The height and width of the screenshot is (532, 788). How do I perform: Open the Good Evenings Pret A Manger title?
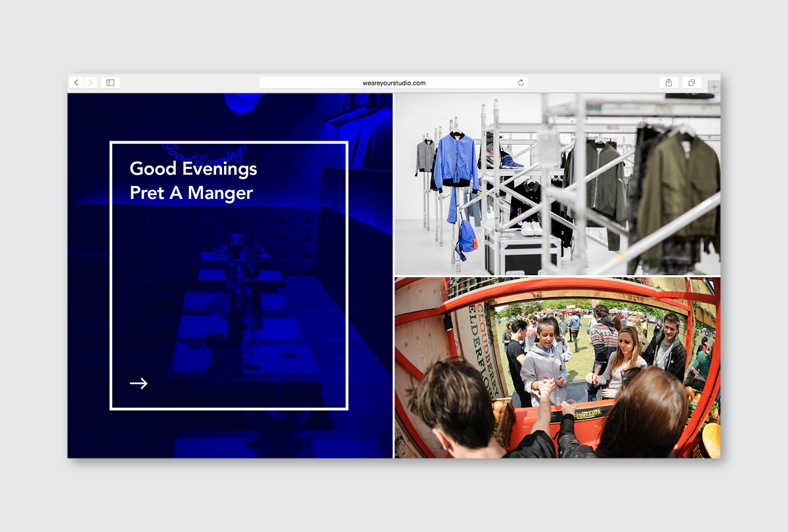[x=193, y=181]
